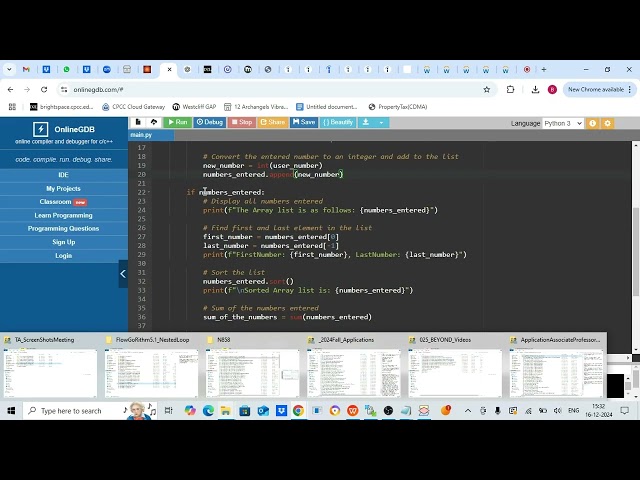Open Outlook from taskbar
Image resolution: width=640 pixels, height=480 pixels.
[263, 411]
